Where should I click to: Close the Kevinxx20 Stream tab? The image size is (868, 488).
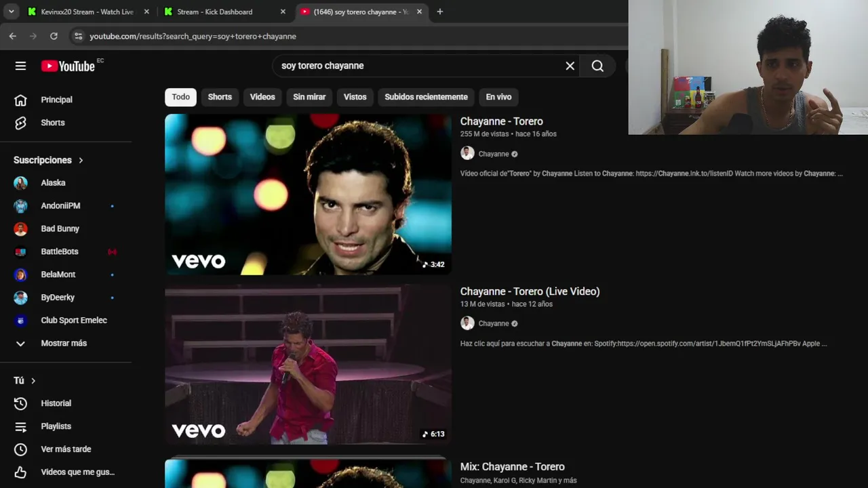[x=146, y=12]
